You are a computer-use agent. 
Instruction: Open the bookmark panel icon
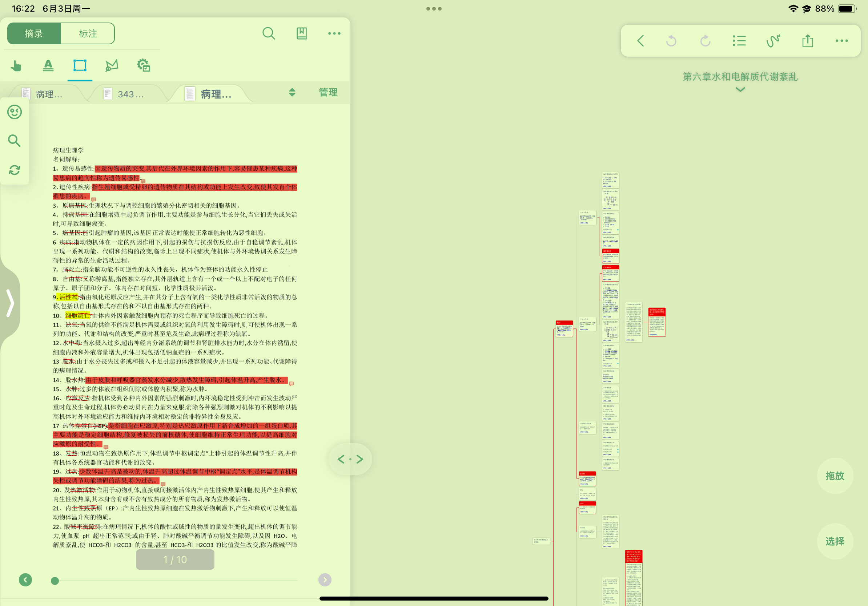(302, 33)
